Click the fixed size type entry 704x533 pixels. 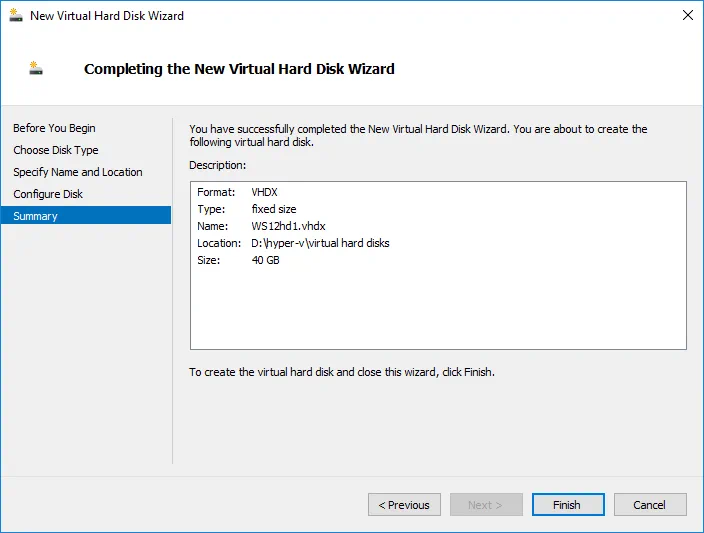point(274,209)
